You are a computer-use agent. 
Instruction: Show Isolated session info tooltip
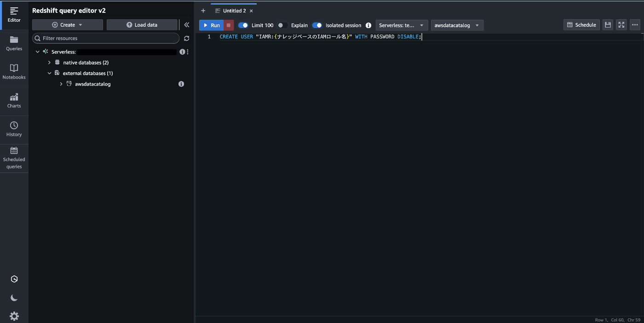click(x=368, y=25)
